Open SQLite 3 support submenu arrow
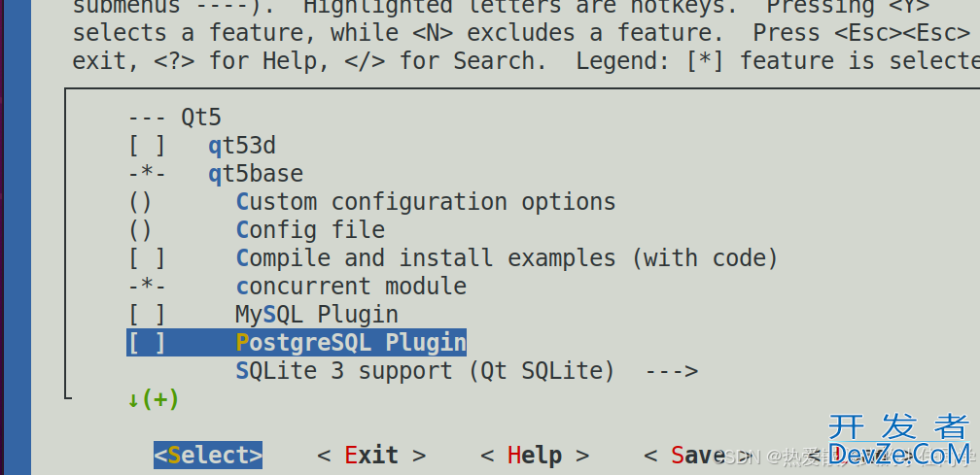980x475 pixels. click(671, 371)
